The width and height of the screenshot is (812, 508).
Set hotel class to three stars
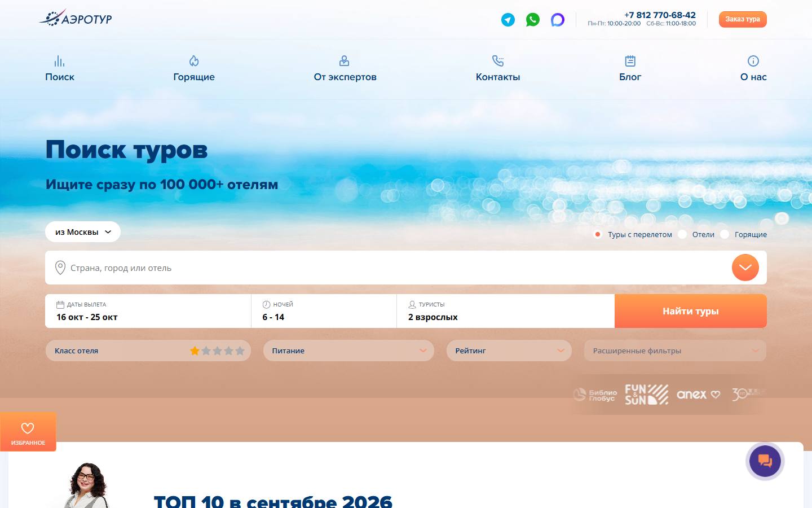217,351
